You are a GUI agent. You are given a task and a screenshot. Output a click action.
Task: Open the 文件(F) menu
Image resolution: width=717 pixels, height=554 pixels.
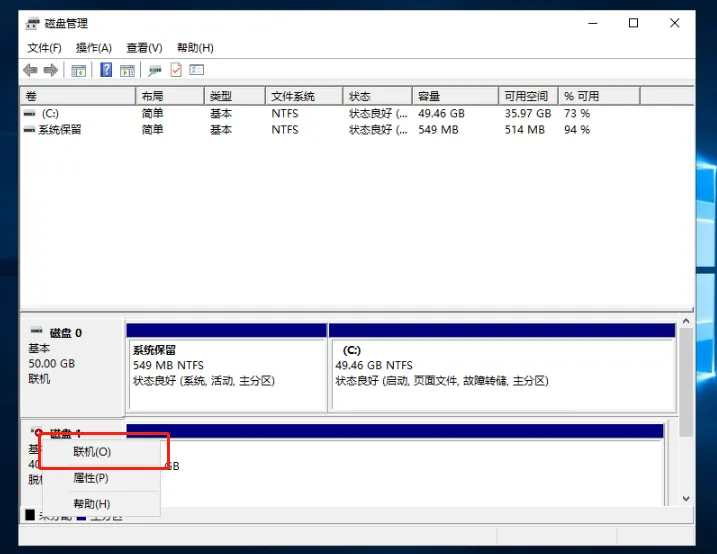(44, 48)
